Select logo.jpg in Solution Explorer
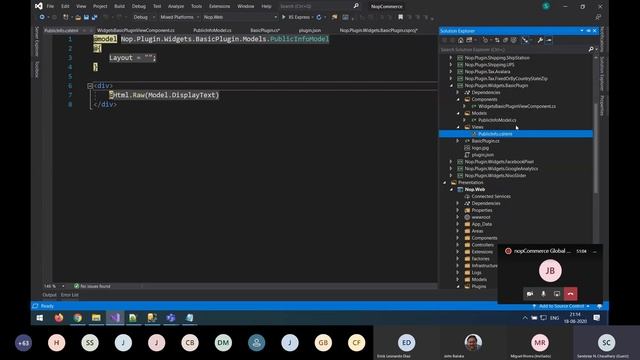 pos(480,148)
